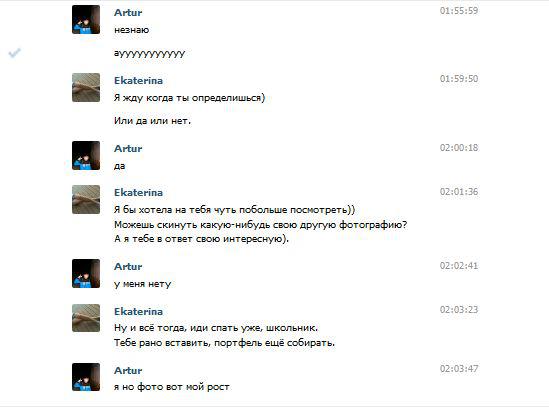Screen dimensions: 549x407
Task: Click the 01:59:50 timestamp
Action: tap(459, 78)
